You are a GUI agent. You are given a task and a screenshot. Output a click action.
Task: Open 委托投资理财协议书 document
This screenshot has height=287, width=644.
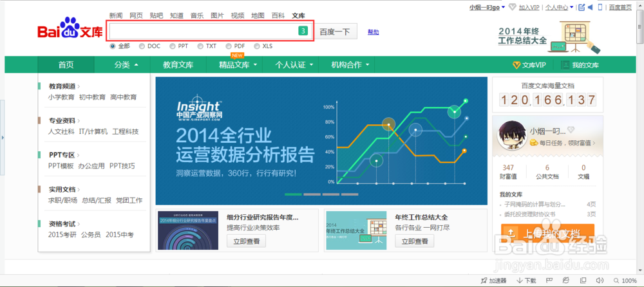tap(530, 214)
